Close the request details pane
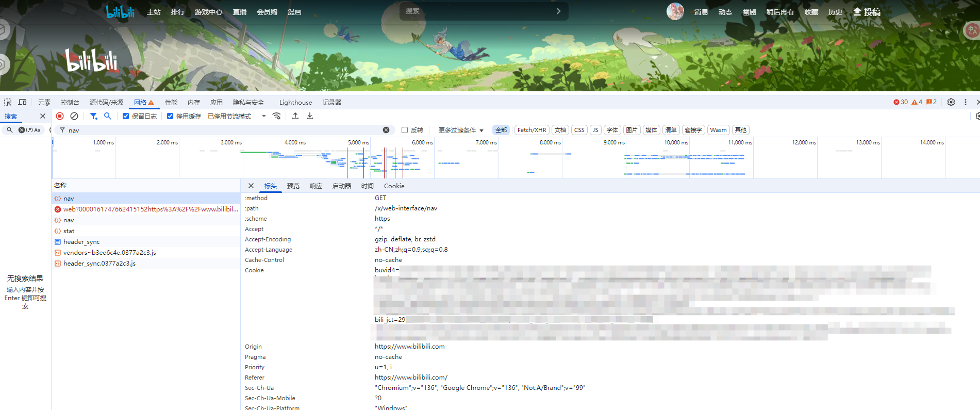The width and height of the screenshot is (980, 410). (x=251, y=186)
